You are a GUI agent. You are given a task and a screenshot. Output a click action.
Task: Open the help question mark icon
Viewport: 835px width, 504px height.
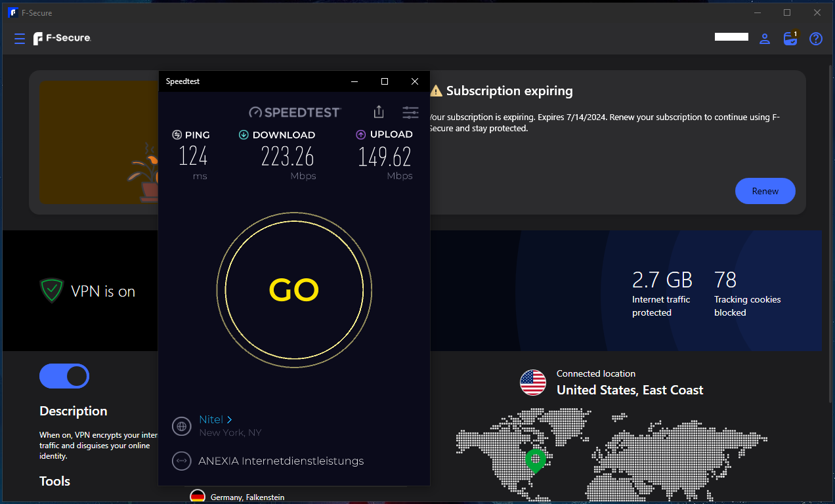[816, 39]
